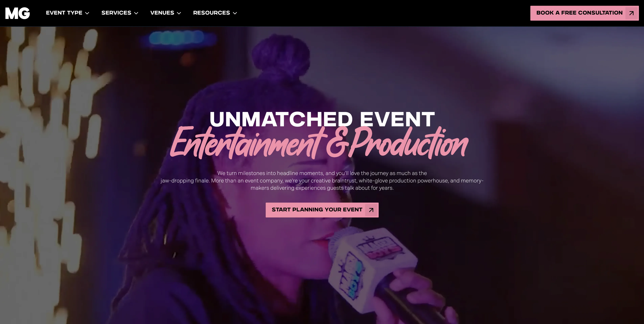Book a free consultation from the header button
The width and height of the screenshot is (644, 324).
584,13
